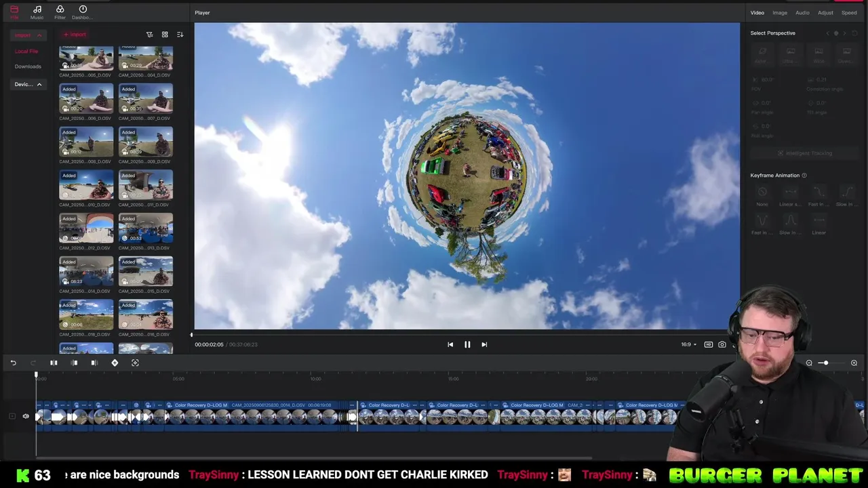Click the player progress bar handle

pos(191,334)
